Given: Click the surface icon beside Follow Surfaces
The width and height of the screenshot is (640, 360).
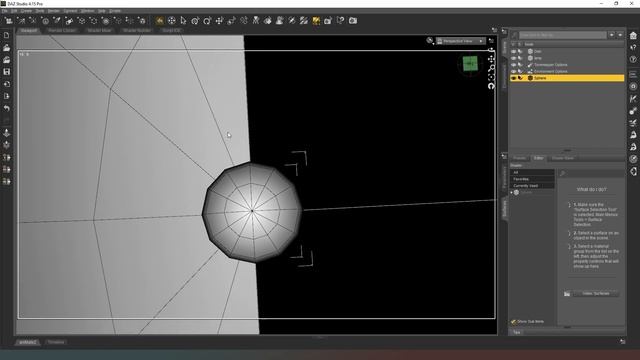Looking at the screenshot, I should (x=567, y=293).
